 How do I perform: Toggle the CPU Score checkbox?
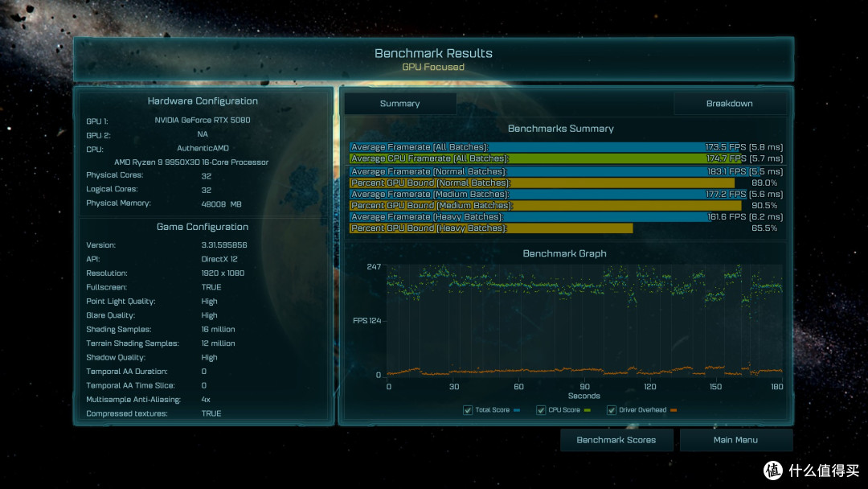pos(541,410)
